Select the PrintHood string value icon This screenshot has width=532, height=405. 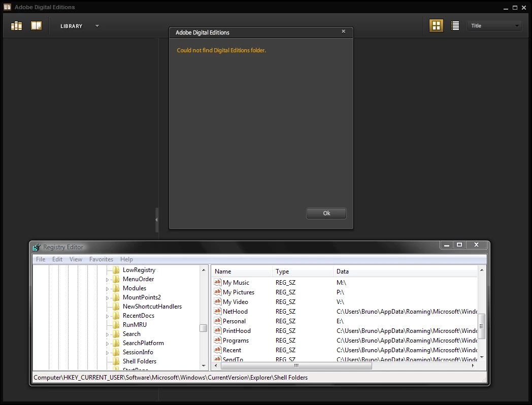(217, 330)
